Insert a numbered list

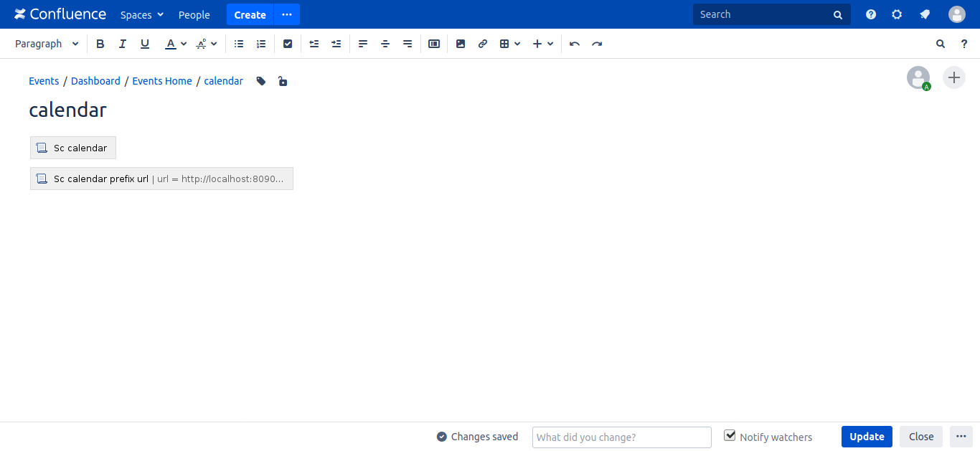(261, 44)
